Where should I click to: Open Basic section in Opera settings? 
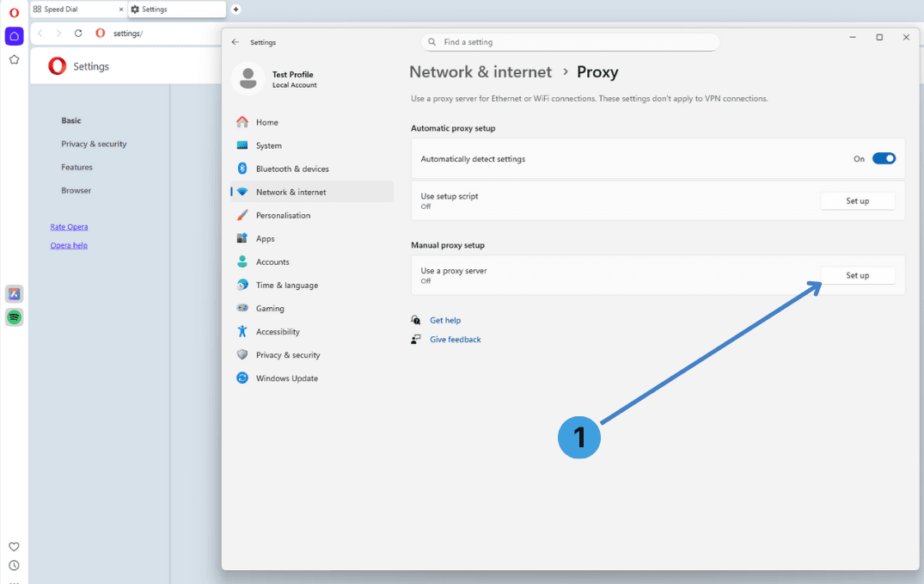pos(71,120)
